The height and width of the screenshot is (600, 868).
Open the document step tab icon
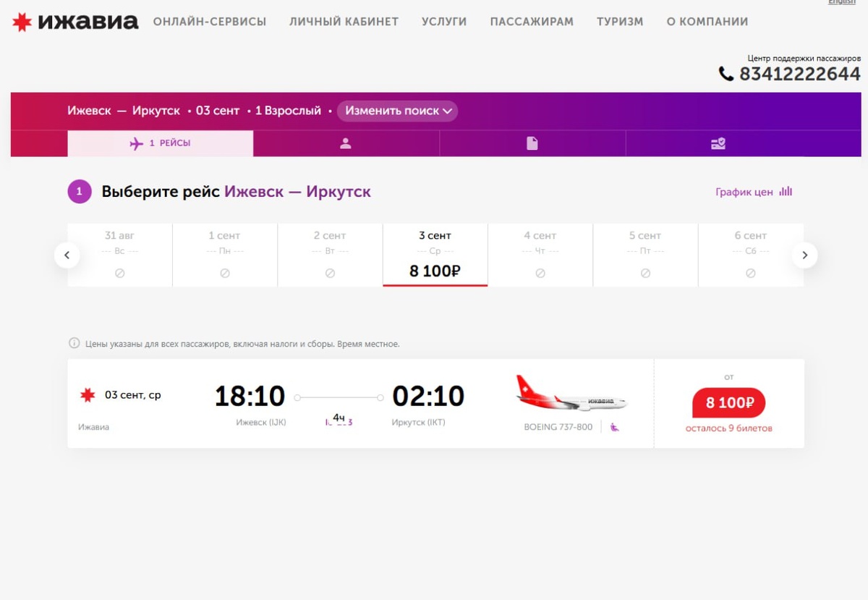click(x=532, y=143)
